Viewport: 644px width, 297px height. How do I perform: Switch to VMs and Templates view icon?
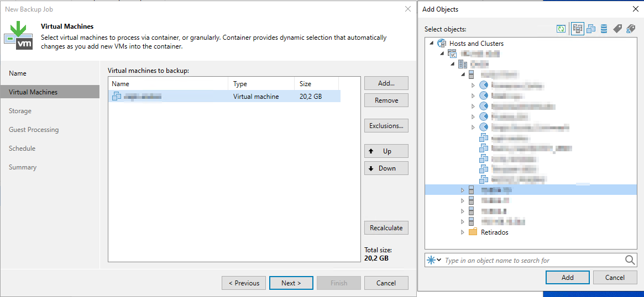591,29
